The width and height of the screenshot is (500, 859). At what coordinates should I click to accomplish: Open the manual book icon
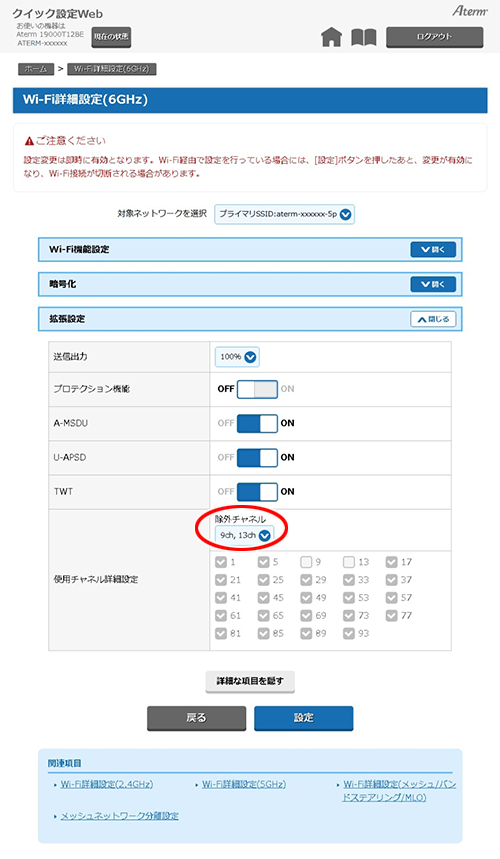point(364,37)
